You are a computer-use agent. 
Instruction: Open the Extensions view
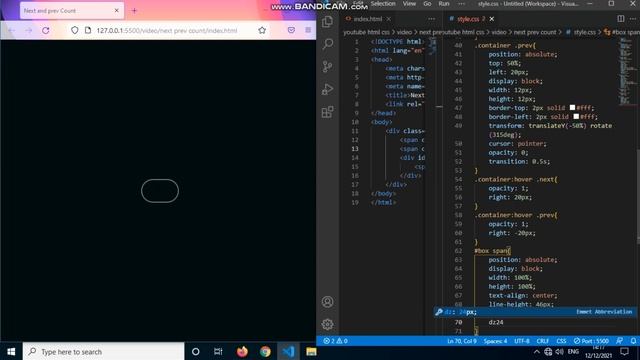point(327,112)
